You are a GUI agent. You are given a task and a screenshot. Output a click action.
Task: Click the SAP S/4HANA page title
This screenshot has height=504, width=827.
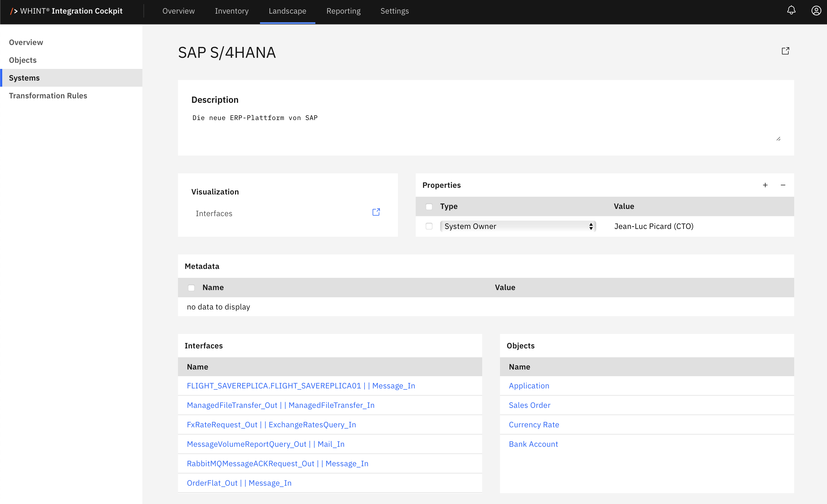pyautogui.click(x=227, y=53)
